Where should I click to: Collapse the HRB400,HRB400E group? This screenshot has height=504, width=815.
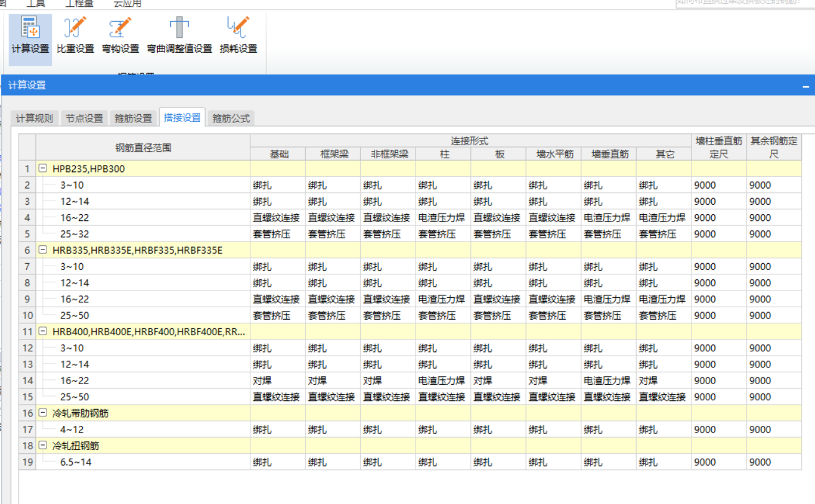(43, 331)
